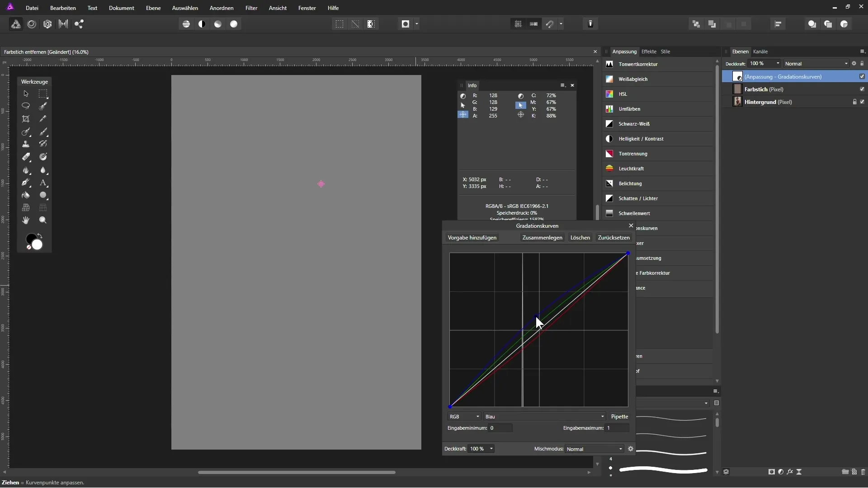Viewport: 868px width, 488px height.
Task: Select the Crop tool
Action: pos(26,119)
